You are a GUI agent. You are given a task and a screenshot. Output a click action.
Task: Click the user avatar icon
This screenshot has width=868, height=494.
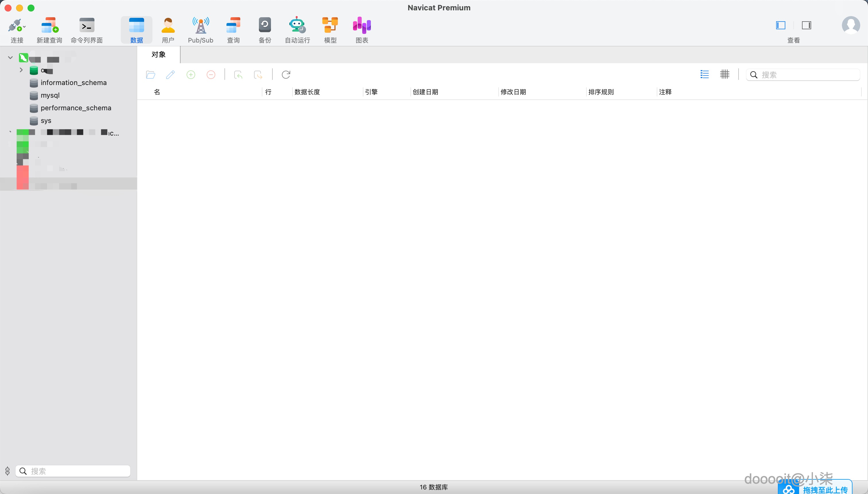pos(851,25)
